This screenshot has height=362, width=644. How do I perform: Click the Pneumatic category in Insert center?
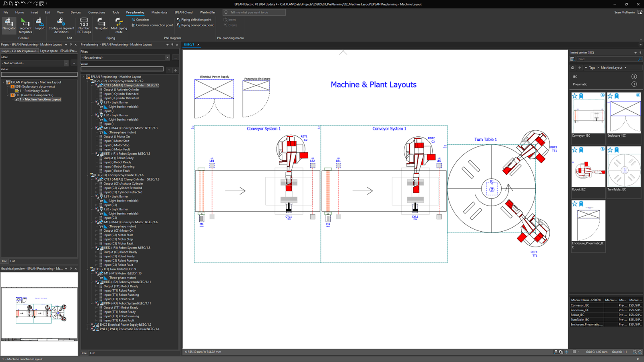[x=580, y=84]
